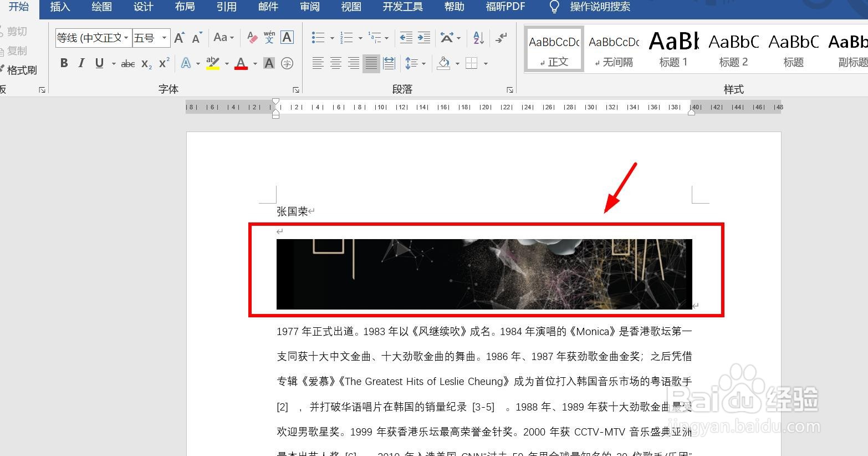Apply superscript formatting
Image resolution: width=868 pixels, height=456 pixels.
tap(162, 63)
